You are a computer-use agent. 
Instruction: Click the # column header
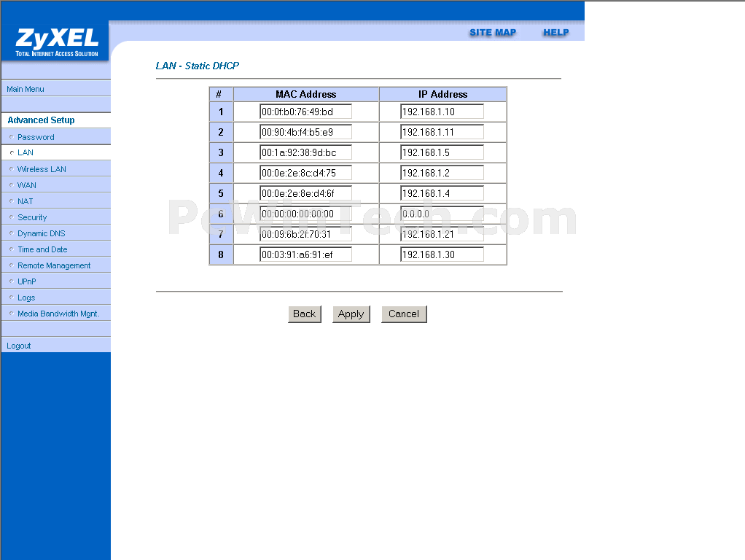(221, 94)
